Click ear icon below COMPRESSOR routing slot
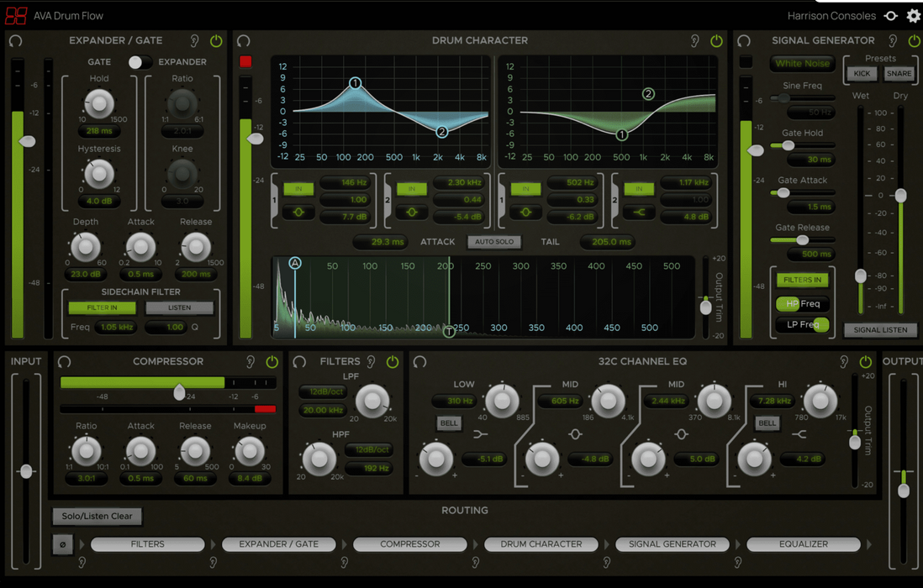923x588 pixels. (345, 563)
